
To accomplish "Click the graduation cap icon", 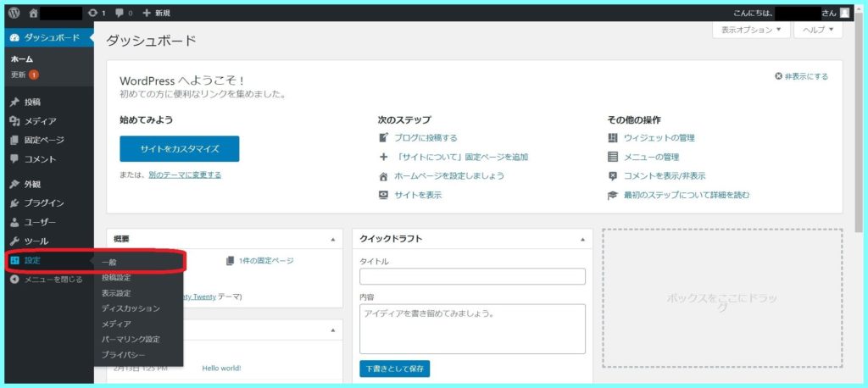I will click(x=612, y=196).
